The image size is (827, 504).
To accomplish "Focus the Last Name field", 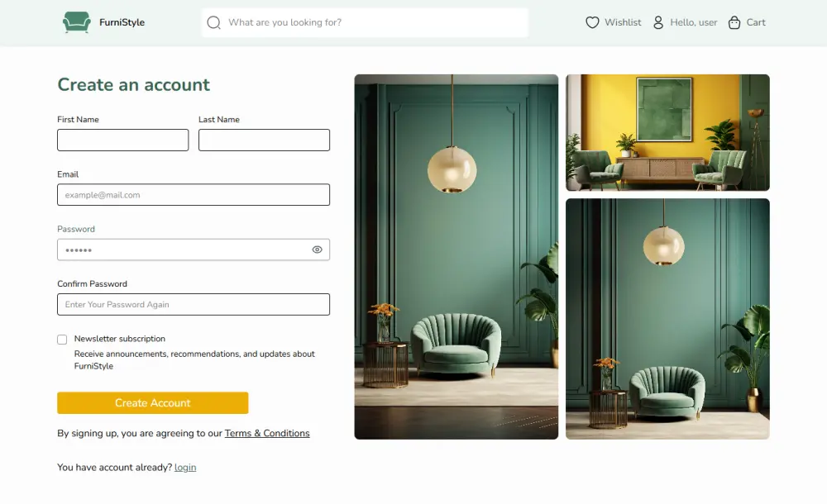I will pos(265,140).
